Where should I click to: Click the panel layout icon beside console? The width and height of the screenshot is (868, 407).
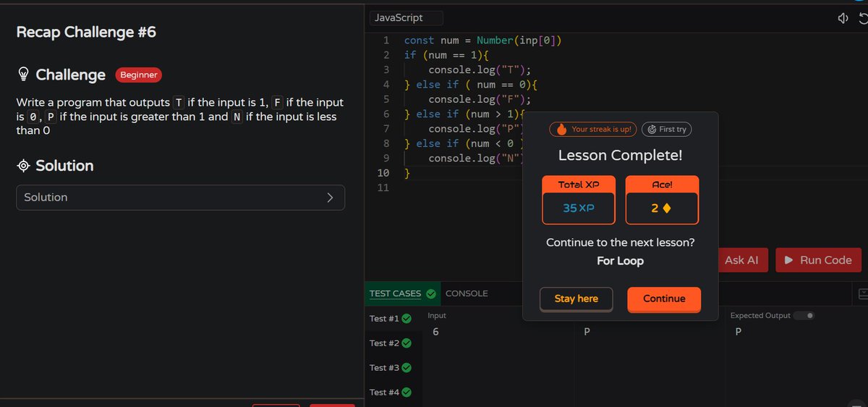863,294
